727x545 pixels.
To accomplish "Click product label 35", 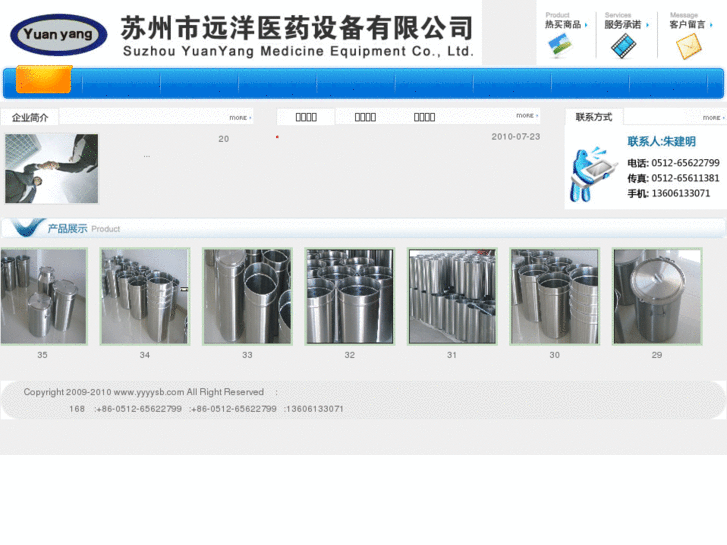I will [42, 355].
